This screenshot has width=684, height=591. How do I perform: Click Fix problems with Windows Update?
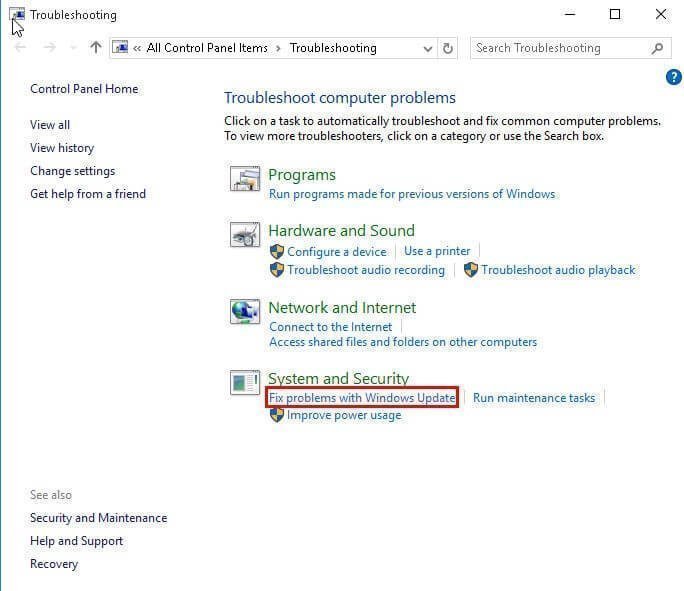(362, 398)
